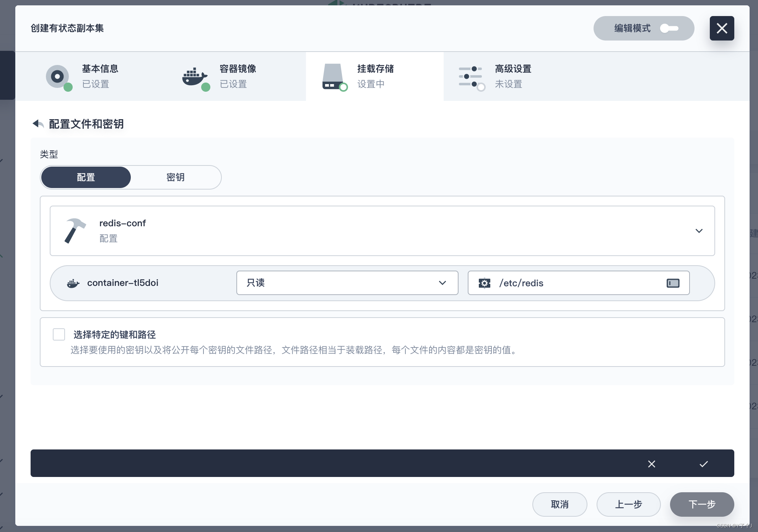
Task: Click the 配置文件和密钥 heading
Action: (x=86, y=124)
